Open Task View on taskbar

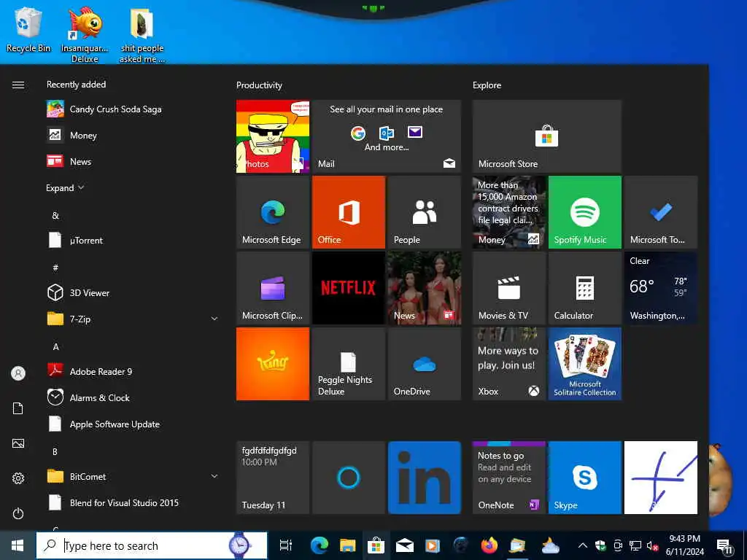tap(285, 545)
